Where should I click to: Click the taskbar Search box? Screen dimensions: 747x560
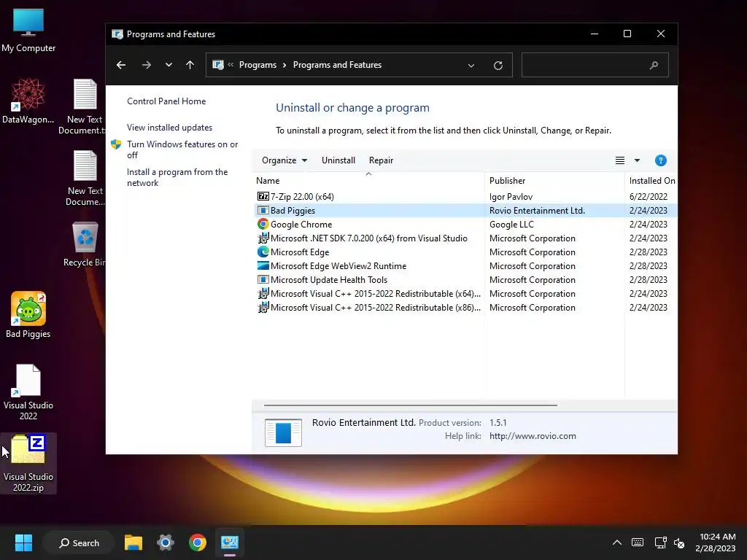pos(79,542)
